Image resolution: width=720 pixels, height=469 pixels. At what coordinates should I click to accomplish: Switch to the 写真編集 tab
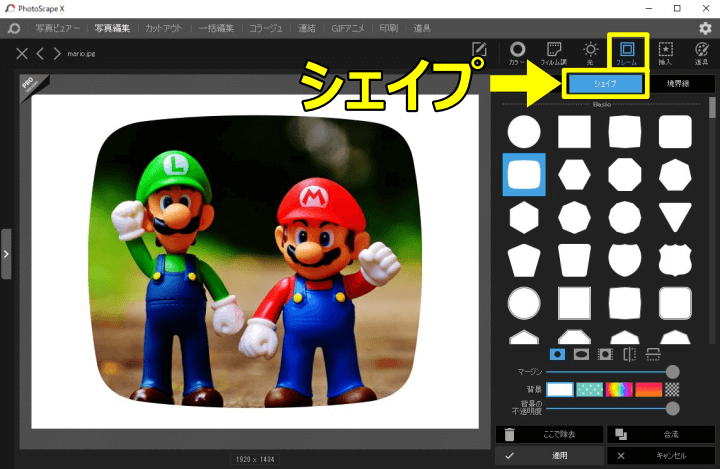(x=112, y=28)
